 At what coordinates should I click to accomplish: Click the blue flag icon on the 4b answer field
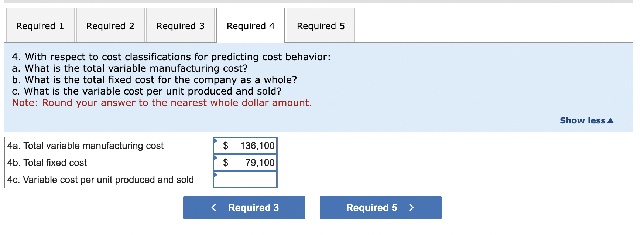215,158
